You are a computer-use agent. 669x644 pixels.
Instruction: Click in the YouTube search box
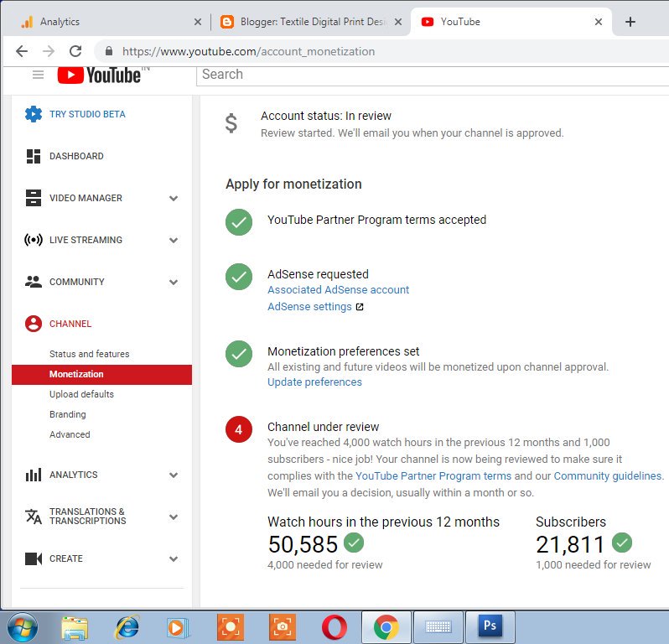[433, 75]
